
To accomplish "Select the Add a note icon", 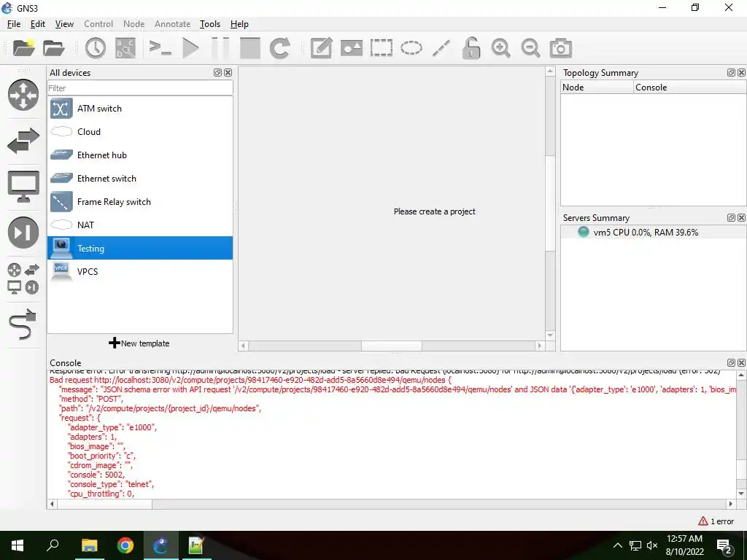I will (321, 47).
